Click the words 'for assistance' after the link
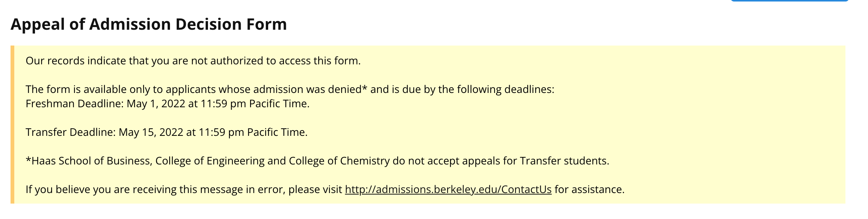The height and width of the screenshot is (219, 868). (x=589, y=189)
